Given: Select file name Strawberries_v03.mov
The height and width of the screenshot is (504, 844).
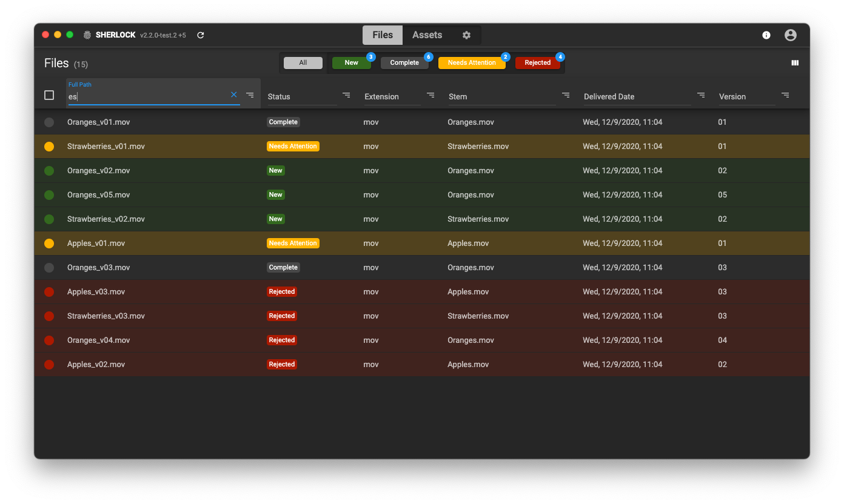Looking at the screenshot, I should coord(106,316).
